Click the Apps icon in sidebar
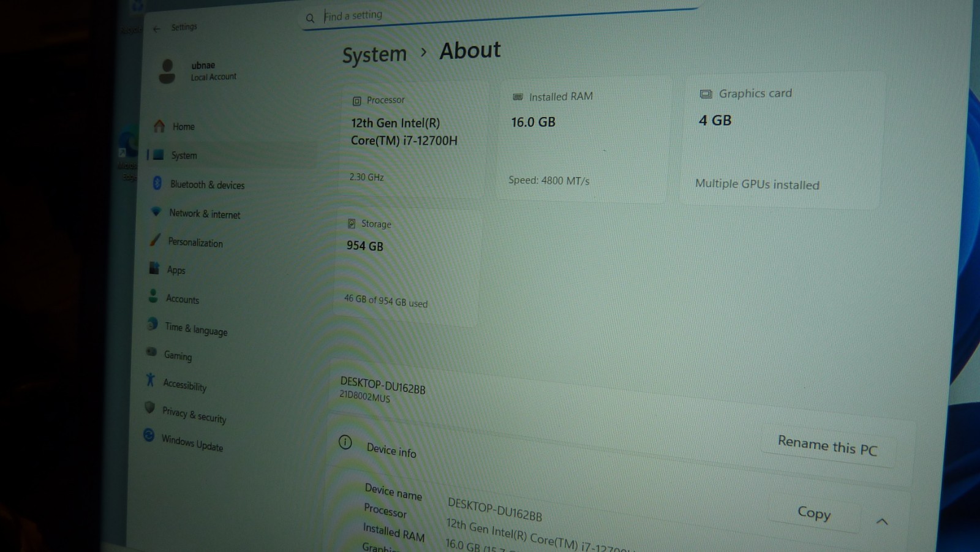This screenshot has height=552, width=980. point(154,268)
